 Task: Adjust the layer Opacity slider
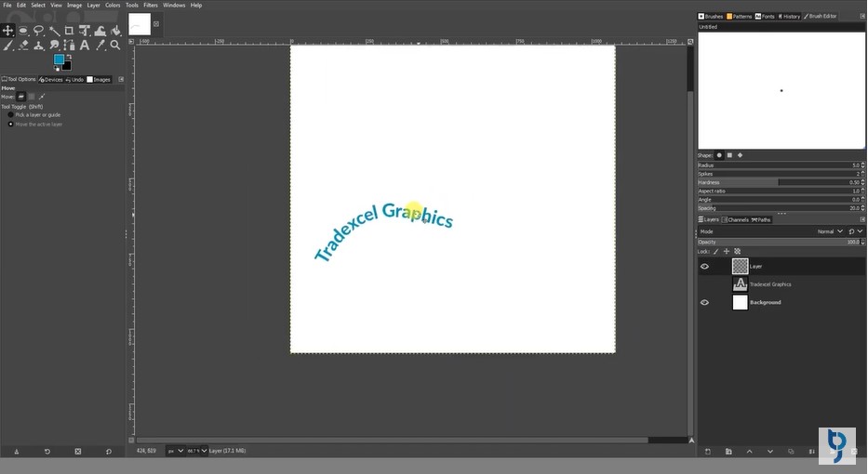(x=781, y=242)
